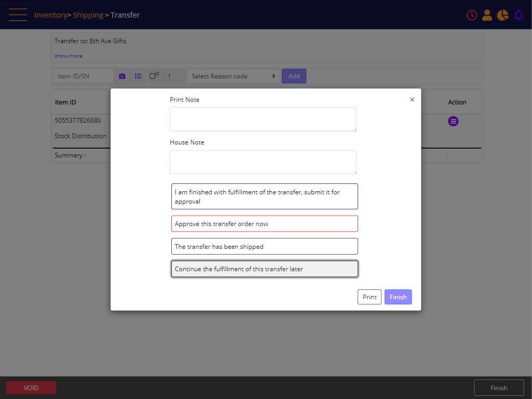Viewport: 532px width, 399px height.
Task: Select submit it for approval option
Action: (x=264, y=196)
